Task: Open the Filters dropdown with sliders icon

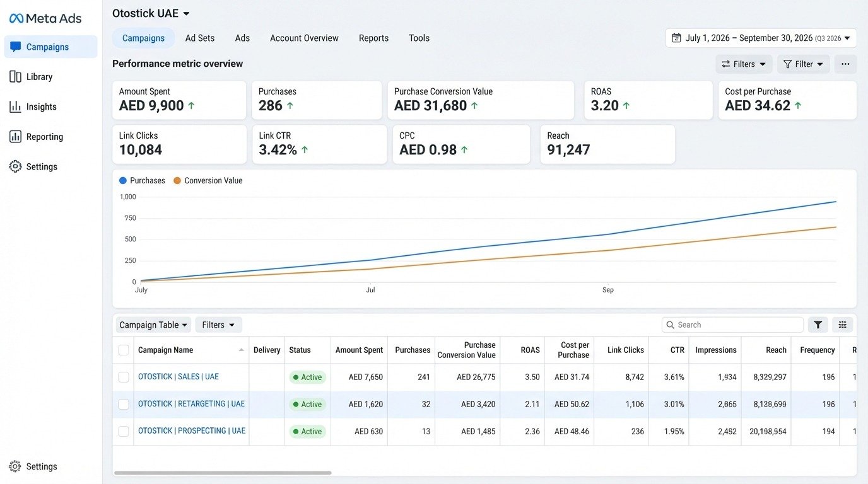Action: point(744,64)
